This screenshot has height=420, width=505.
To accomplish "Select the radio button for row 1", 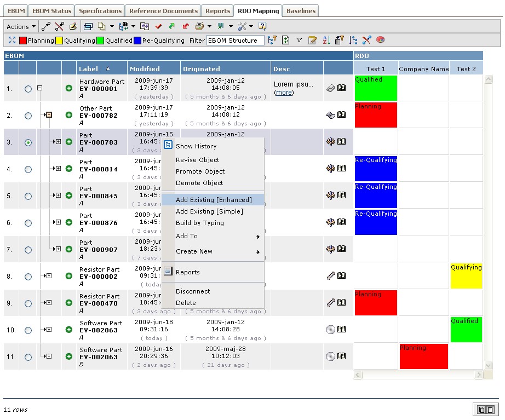I will [28, 89].
